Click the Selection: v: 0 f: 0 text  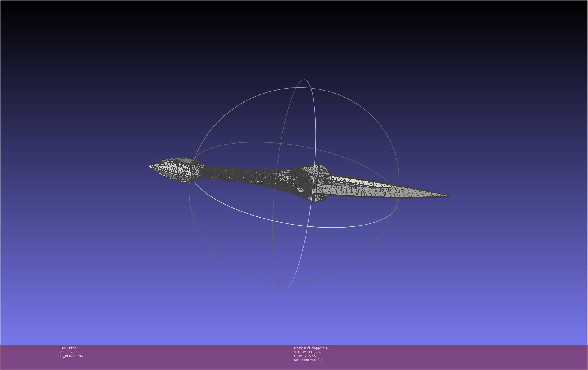[x=308, y=360]
